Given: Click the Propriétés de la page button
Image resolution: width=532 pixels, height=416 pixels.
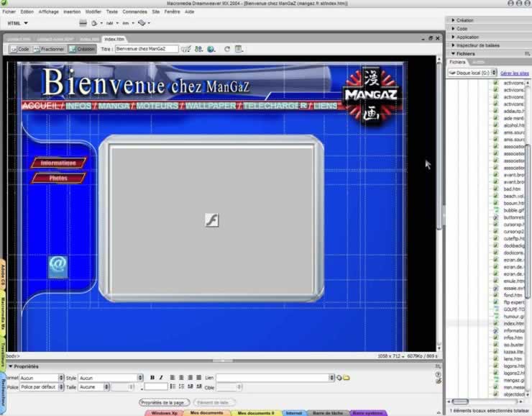Looking at the screenshot, I should click(x=164, y=402).
